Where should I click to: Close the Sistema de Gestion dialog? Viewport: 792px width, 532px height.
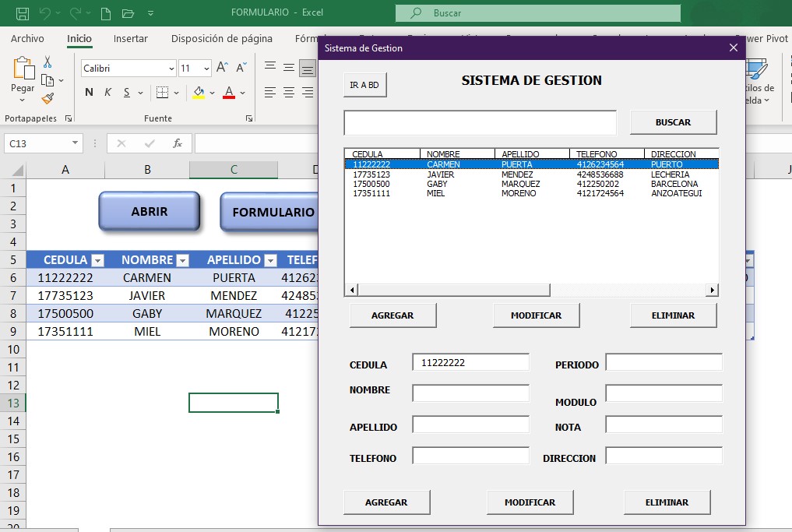[x=734, y=48]
